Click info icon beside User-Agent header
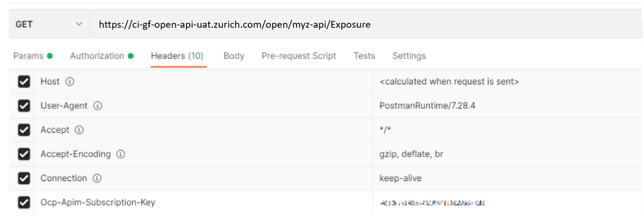This screenshot has width=644, height=221. tap(97, 106)
